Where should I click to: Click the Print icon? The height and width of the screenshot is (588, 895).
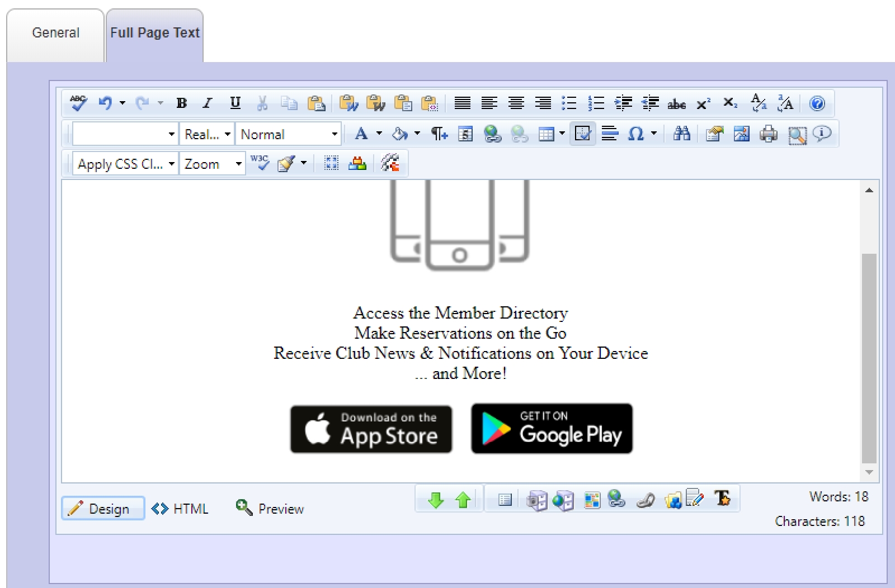tap(769, 134)
